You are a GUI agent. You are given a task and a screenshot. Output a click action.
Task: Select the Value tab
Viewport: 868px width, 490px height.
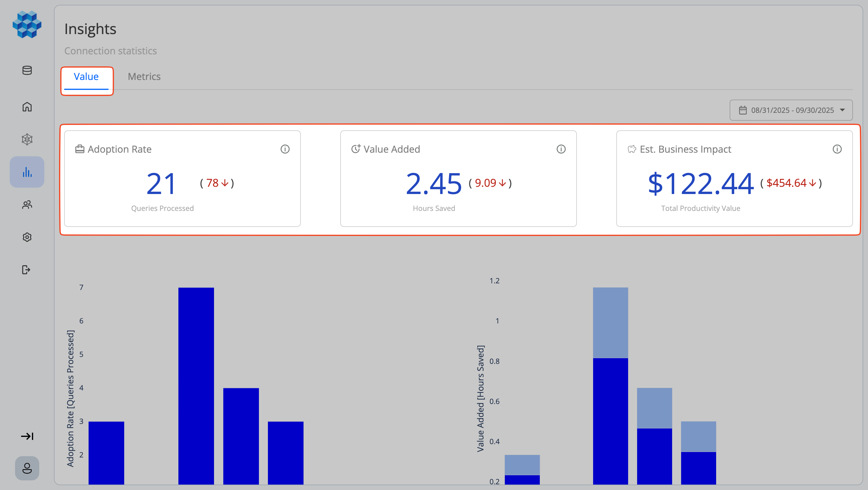click(x=86, y=77)
